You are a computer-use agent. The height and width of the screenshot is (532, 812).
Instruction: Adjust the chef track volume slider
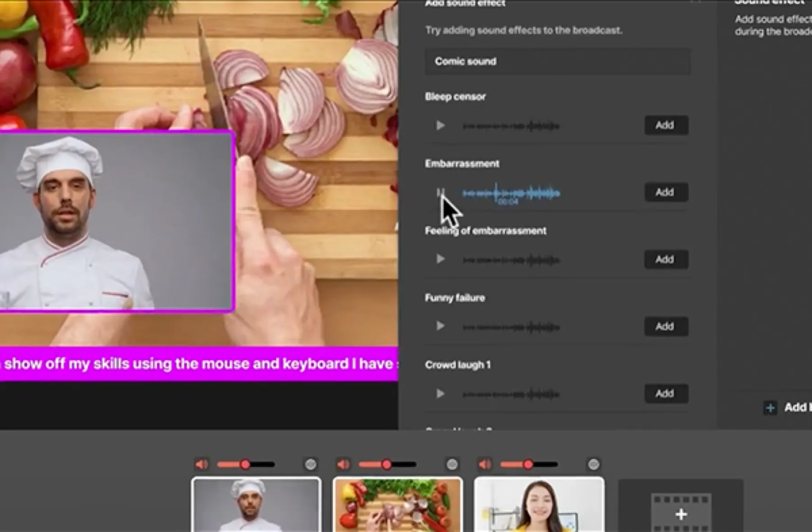[245, 463]
